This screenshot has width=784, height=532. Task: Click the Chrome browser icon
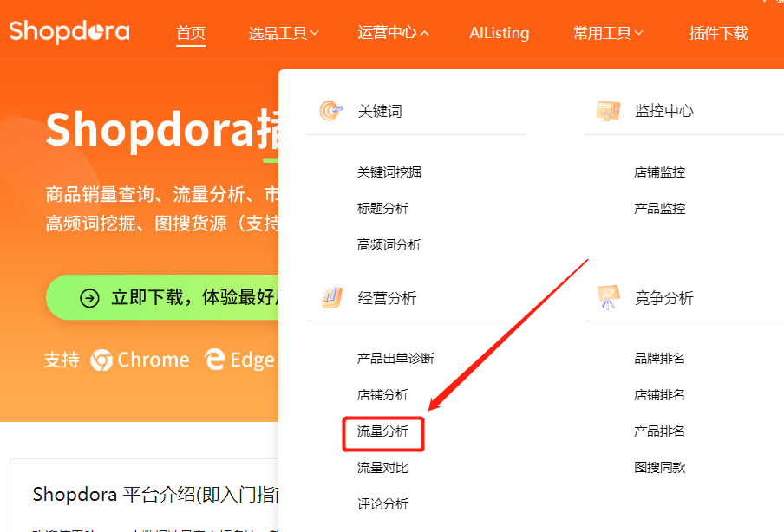click(x=101, y=360)
